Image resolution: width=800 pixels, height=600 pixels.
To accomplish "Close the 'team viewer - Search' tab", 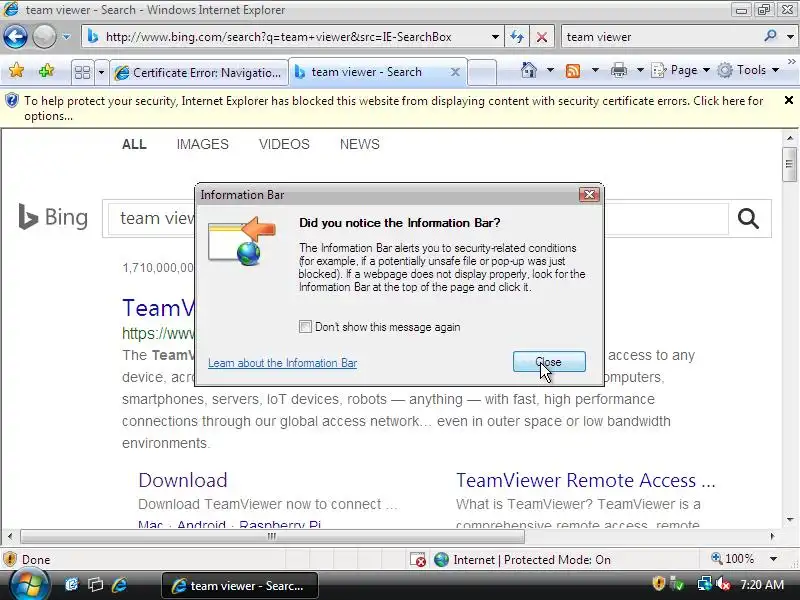I will (x=455, y=72).
